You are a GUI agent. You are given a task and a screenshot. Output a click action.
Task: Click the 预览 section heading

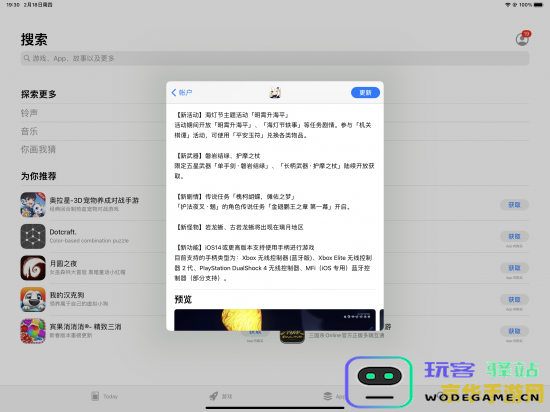pyautogui.click(x=183, y=299)
